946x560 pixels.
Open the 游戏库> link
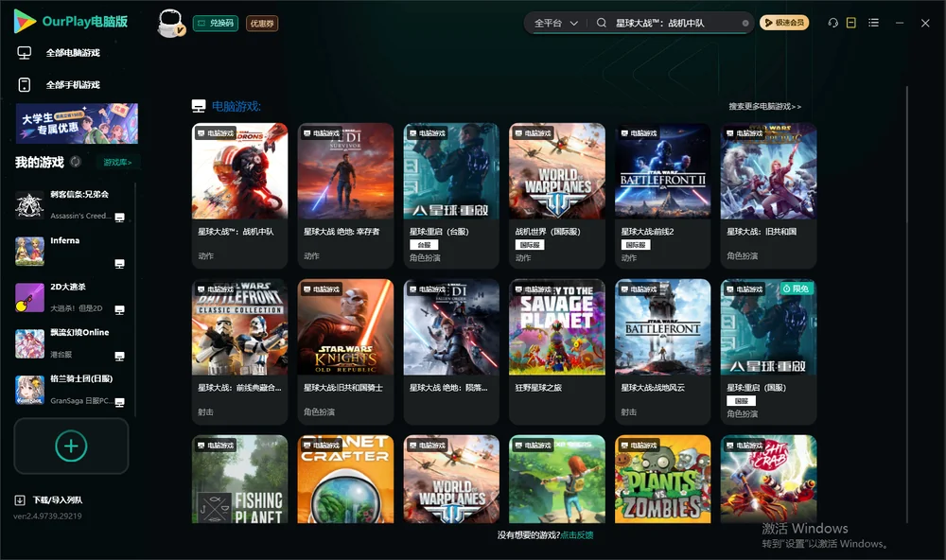click(117, 163)
